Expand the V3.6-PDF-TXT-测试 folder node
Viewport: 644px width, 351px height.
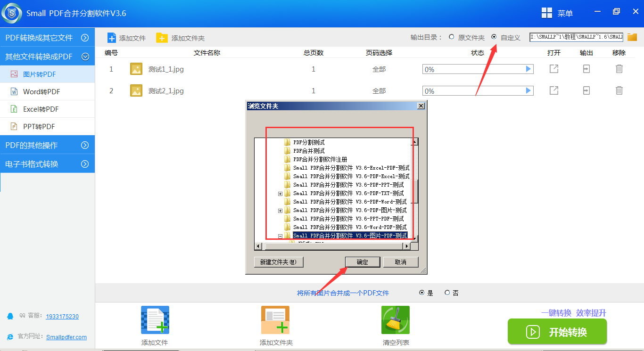280,193
